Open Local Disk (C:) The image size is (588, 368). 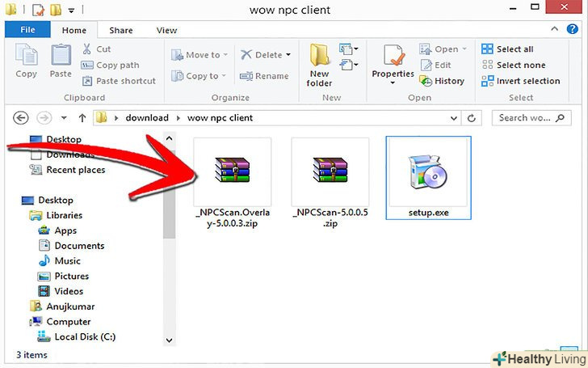click(x=77, y=336)
